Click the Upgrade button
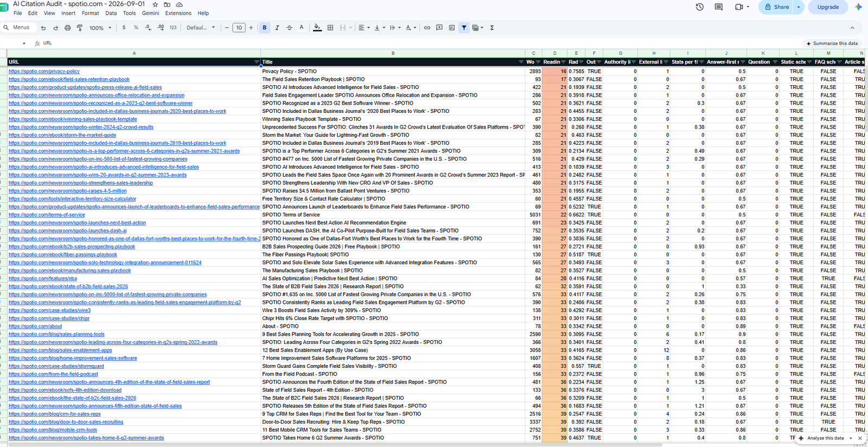868x447 pixels. coord(828,7)
